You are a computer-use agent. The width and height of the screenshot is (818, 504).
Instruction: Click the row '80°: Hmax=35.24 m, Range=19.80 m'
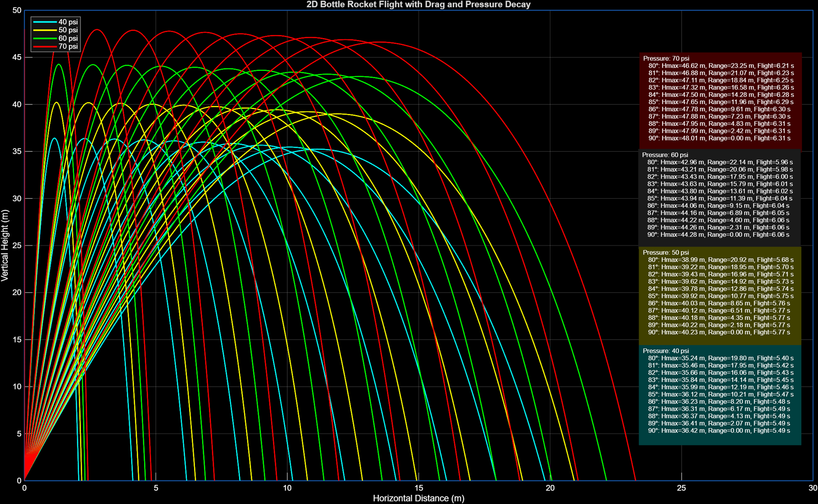pyautogui.click(x=721, y=358)
